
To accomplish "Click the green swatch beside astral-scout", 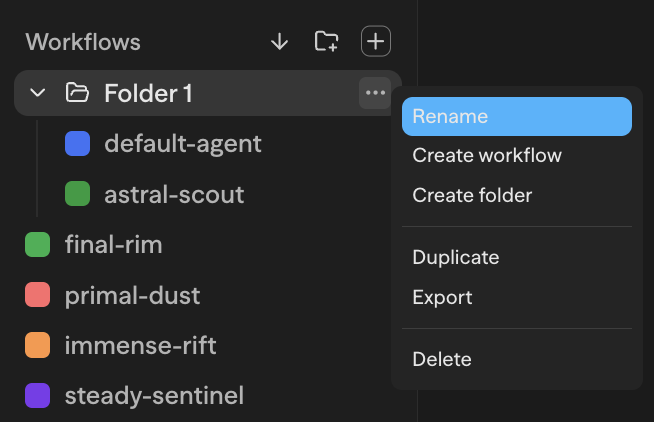I will (78, 194).
